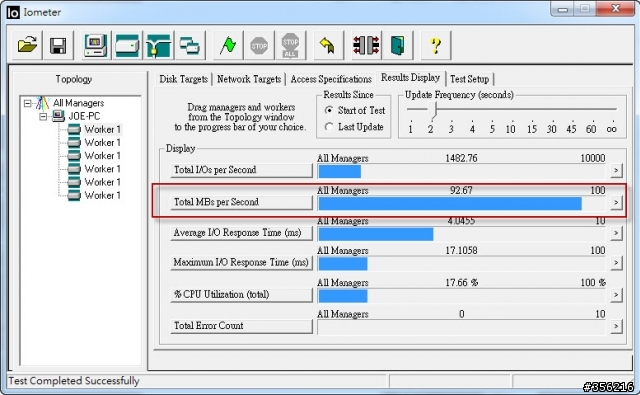
Task: Open % CPU Utilization arrow options
Action: click(x=616, y=295)
